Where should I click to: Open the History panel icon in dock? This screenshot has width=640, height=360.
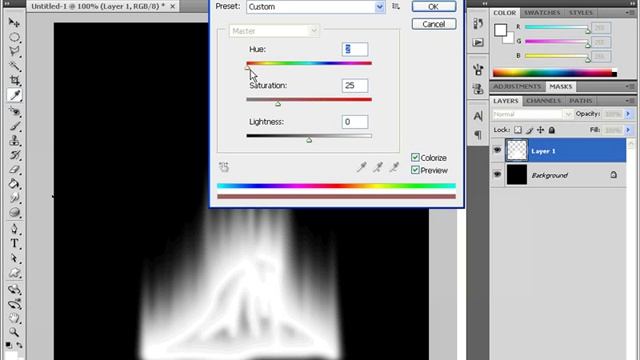click(x=478, y=24)
